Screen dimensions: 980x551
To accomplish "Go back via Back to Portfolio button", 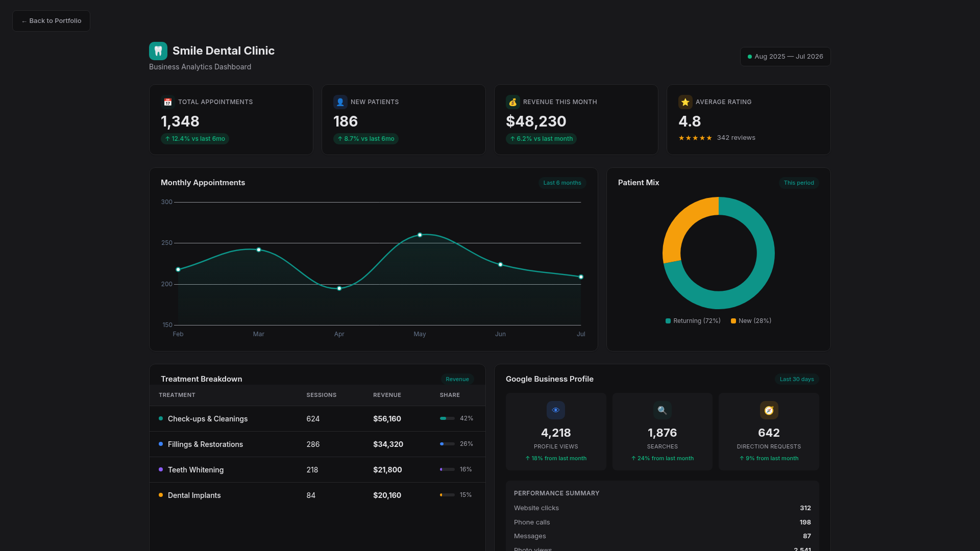I will (x=51, y=21).
